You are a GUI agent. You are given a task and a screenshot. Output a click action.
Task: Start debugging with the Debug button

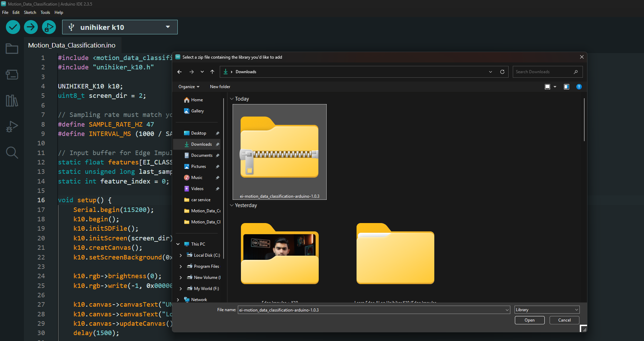coord(49,27)
